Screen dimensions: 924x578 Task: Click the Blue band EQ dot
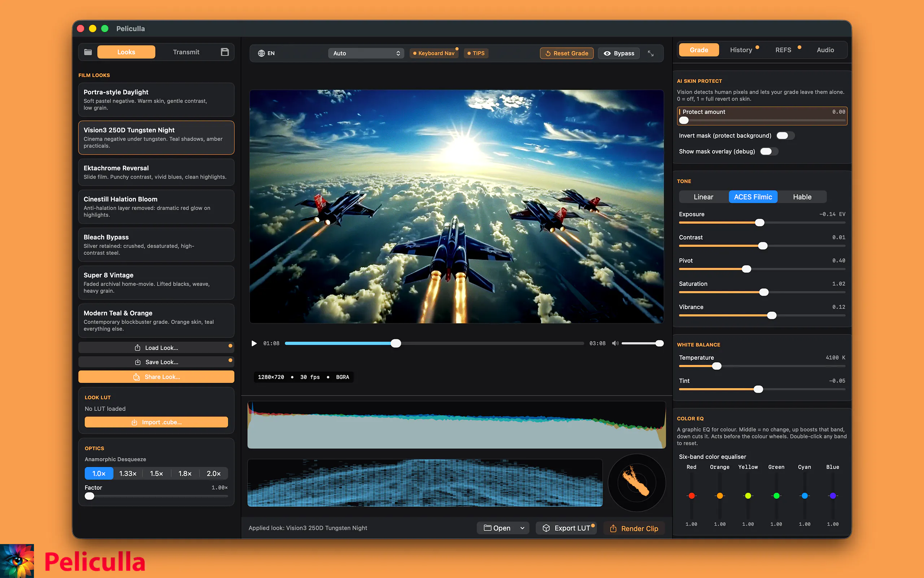833,495
